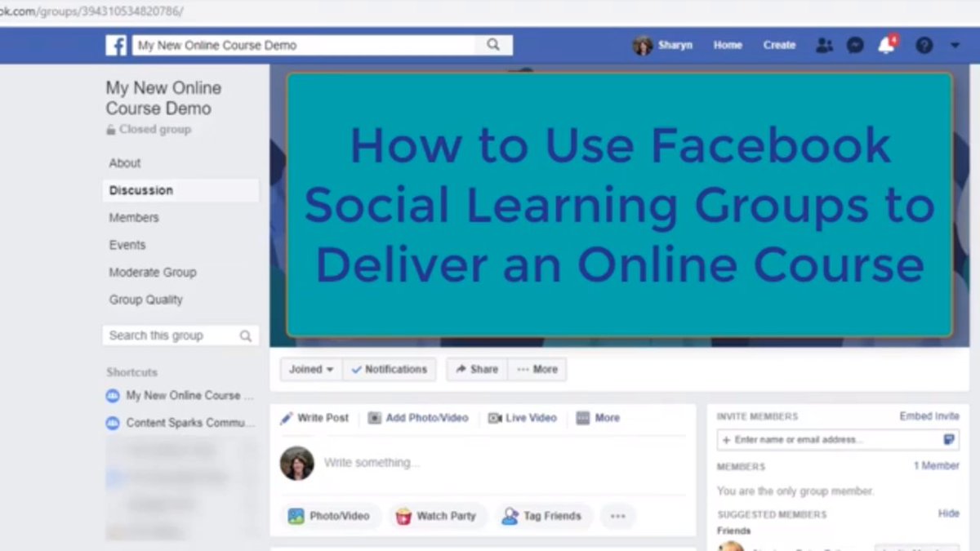Click the composer profile picture

297,463
